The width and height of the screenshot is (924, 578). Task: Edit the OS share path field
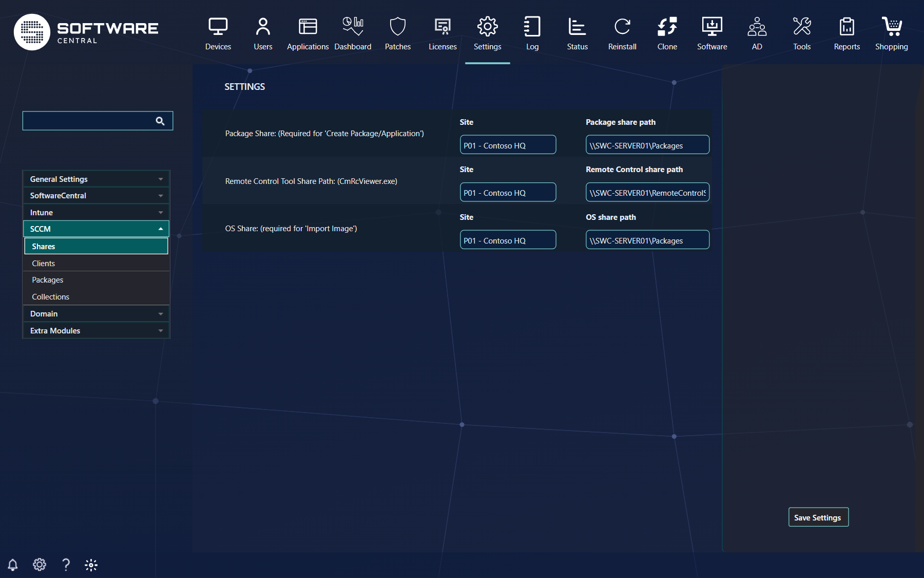pyautogui.click(x=647, y=239)
